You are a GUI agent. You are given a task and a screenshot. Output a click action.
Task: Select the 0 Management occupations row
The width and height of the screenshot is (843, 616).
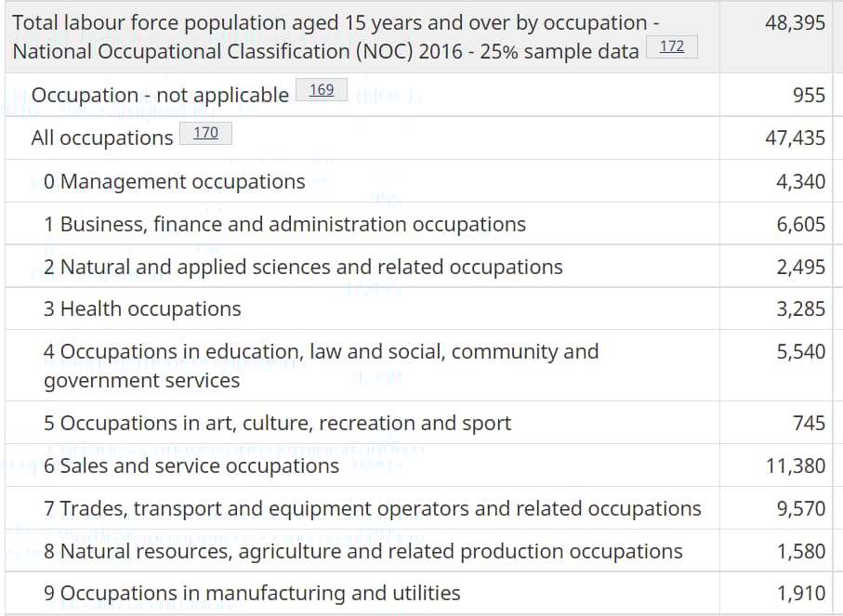point(174,181)
